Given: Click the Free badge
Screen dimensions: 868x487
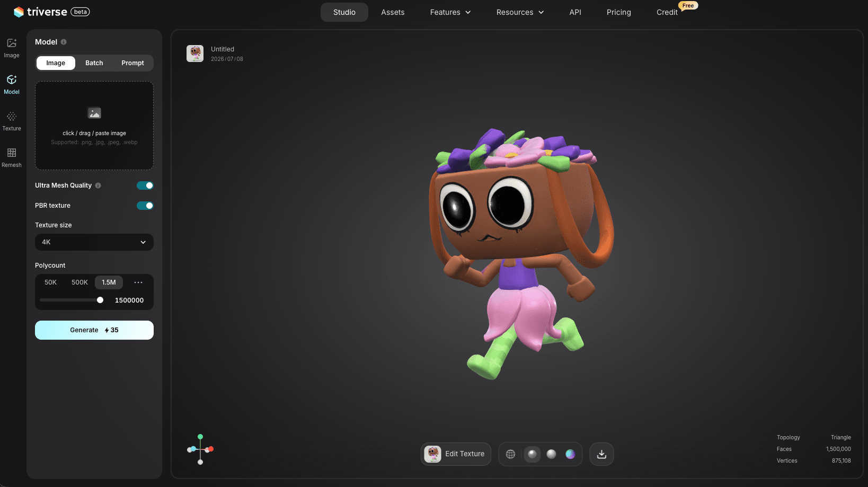Looking at the screenshot, I should 688,5.
